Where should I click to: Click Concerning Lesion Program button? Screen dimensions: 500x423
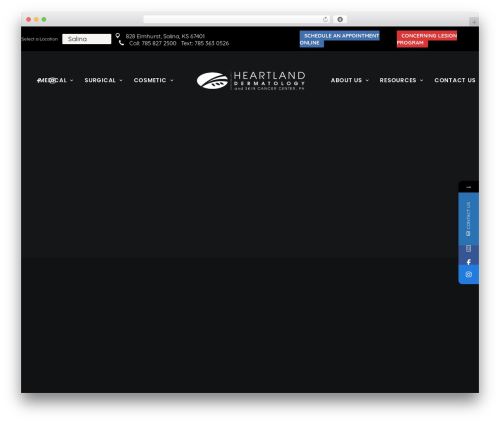point(427,39)
